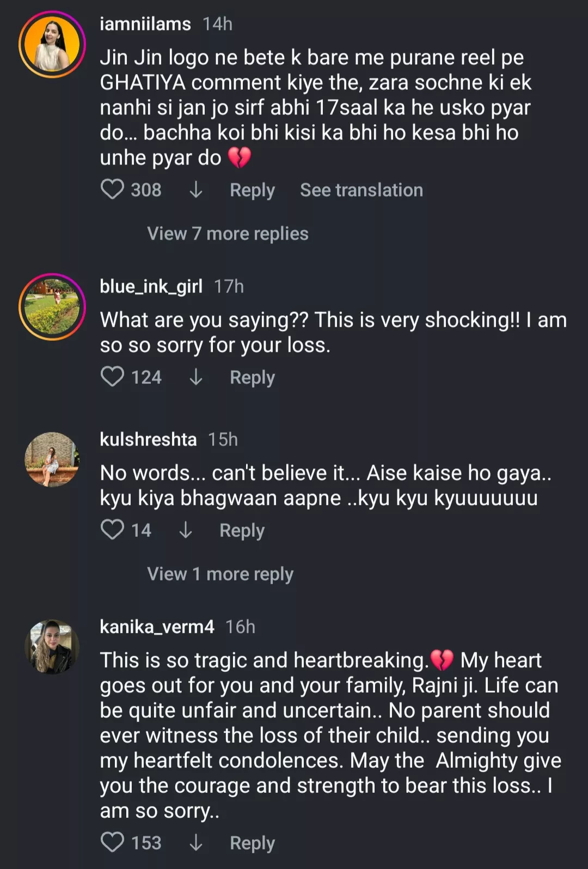Downvote the iamniilams comment with arrow
Image resolution: width=588 pixels, height=869 pixels.
click(196, 189)
